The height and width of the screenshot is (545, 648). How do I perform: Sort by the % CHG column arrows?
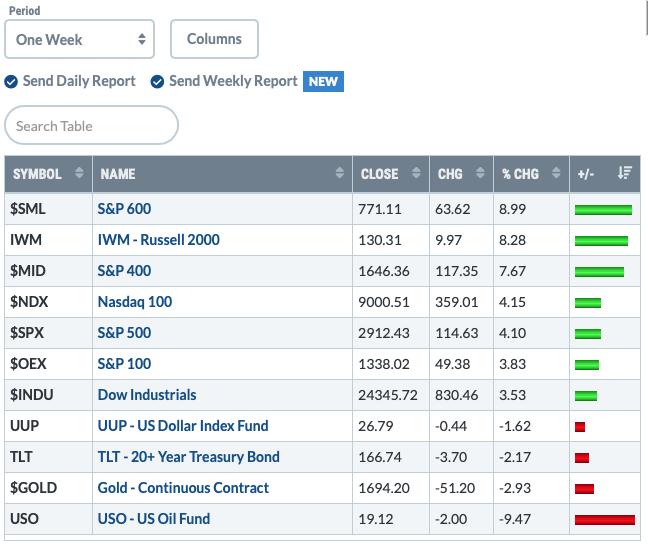(x=556, y=172)
